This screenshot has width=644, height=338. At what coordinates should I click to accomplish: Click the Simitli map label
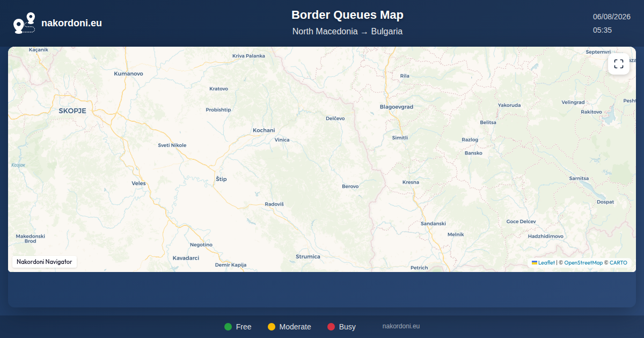click(400, 138)
